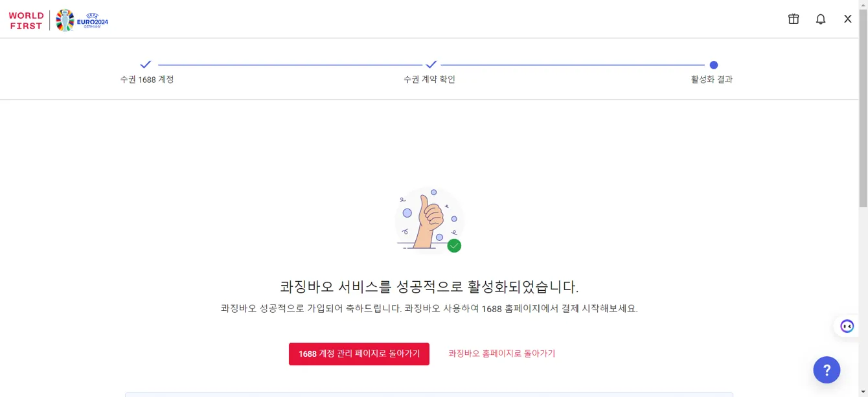The width and height of the screenshot is (868, 397).
Task: Click the thumbs-up success illustration
Action: pyautogui.click(x=429, y=220)
